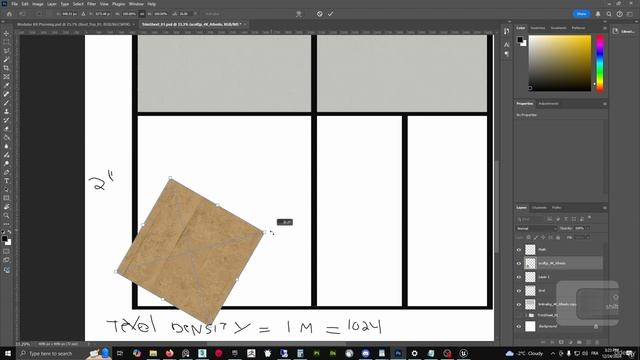Switch to the Channels tab

[x=539, y=208]
